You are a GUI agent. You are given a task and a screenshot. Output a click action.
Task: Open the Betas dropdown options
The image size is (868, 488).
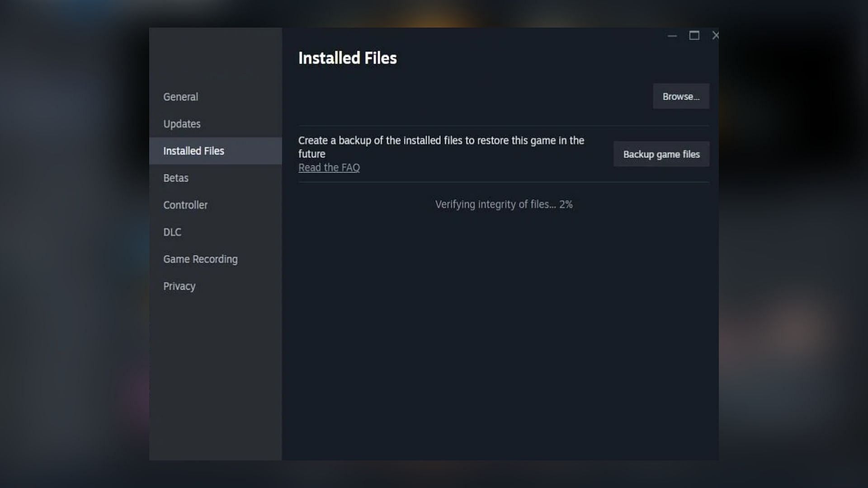tap(176, 178)
